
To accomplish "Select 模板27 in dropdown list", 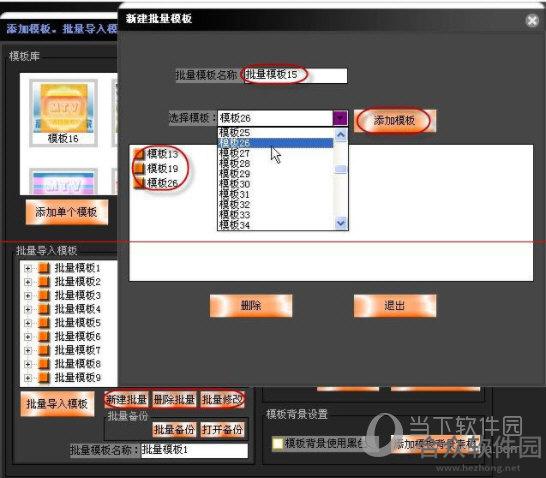I will tap(275, 153).
